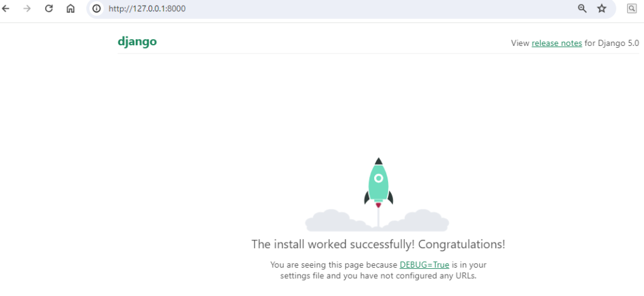The height and width of the screenshot is (296, 644).
Task: Click the white porthole on the rocket
Action: 379,178
